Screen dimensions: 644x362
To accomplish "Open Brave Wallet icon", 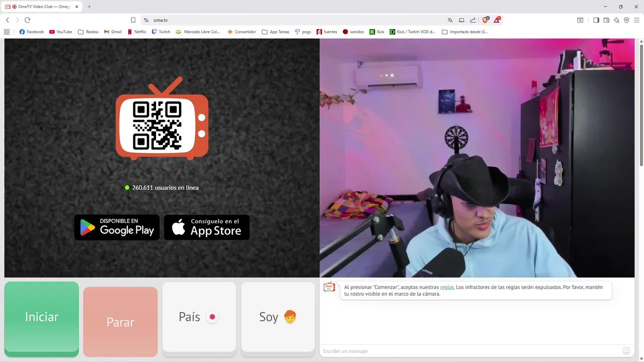I will pyautogui.click(x=606, y=20).
